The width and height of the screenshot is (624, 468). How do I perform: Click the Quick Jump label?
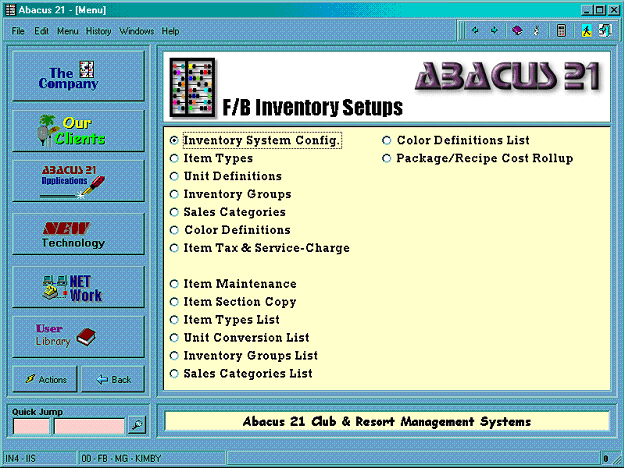pos(37,412)
